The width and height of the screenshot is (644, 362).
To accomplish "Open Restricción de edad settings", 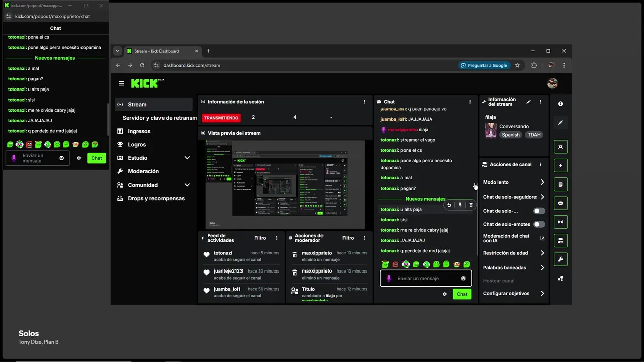I will click(x=514, y=253).
